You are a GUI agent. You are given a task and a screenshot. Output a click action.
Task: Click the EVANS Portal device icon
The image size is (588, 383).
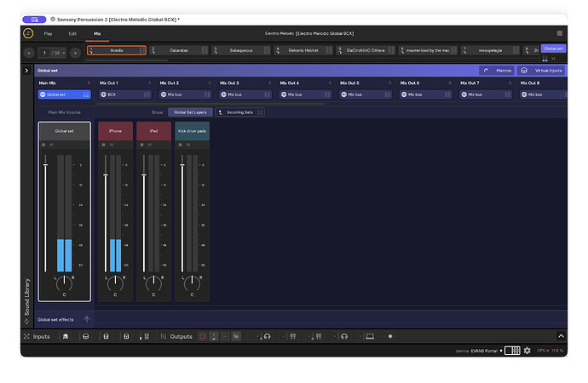(512, 351)
